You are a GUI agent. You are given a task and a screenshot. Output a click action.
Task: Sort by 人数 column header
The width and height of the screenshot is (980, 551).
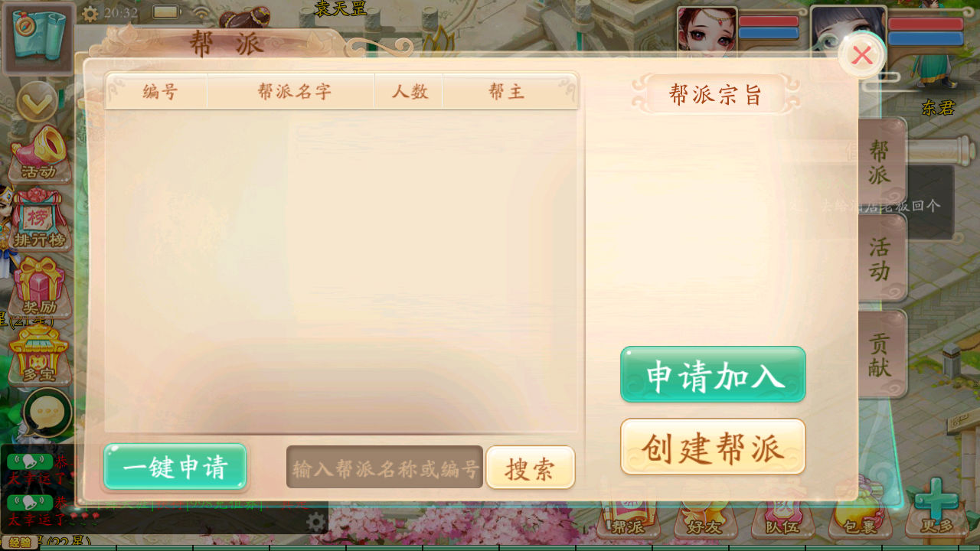click(409, 92)
